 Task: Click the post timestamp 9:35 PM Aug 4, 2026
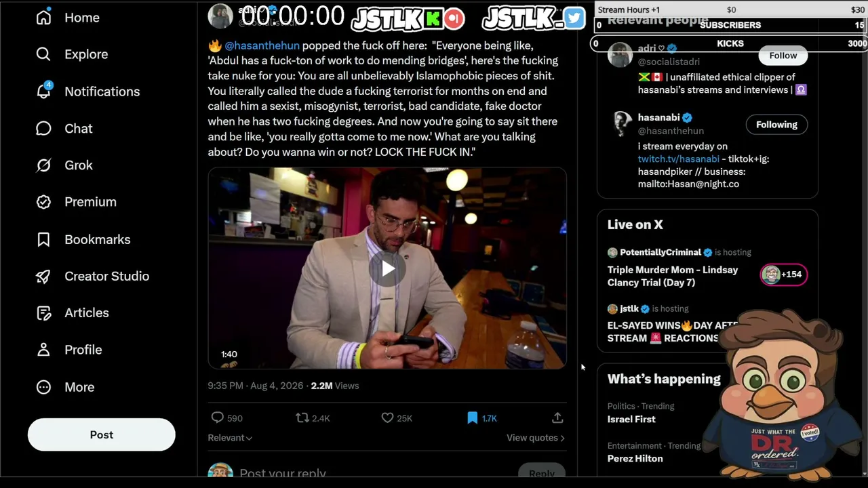pyautogui.click(x=256, y=386)
